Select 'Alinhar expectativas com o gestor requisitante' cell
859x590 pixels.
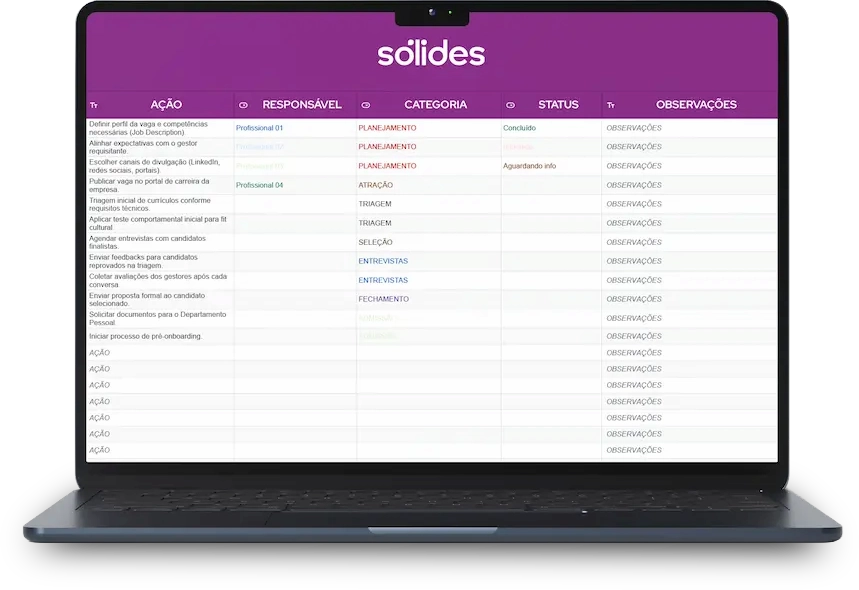[160, 147]
